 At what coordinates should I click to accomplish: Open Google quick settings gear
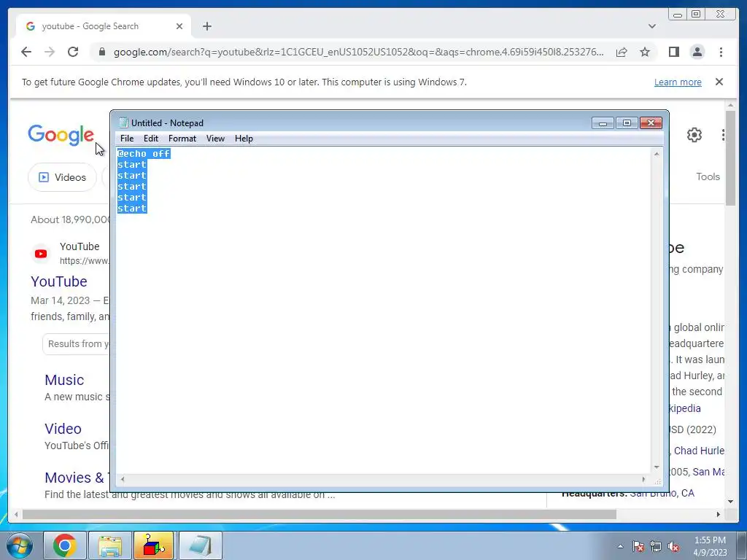click(694, 135)
